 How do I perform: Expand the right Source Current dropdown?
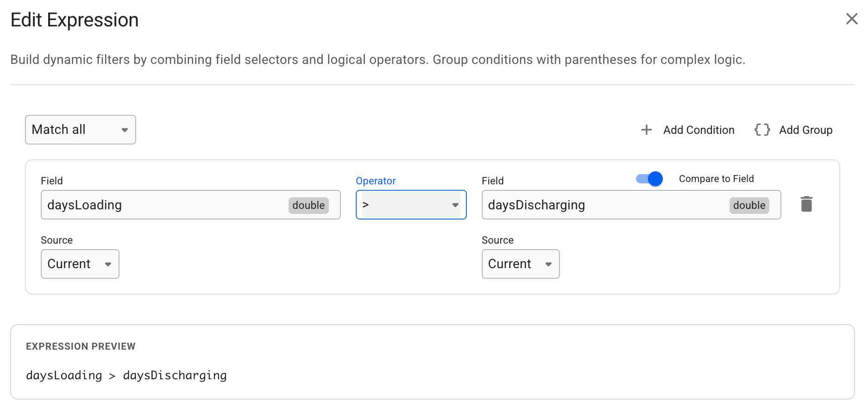pos(520,264)
